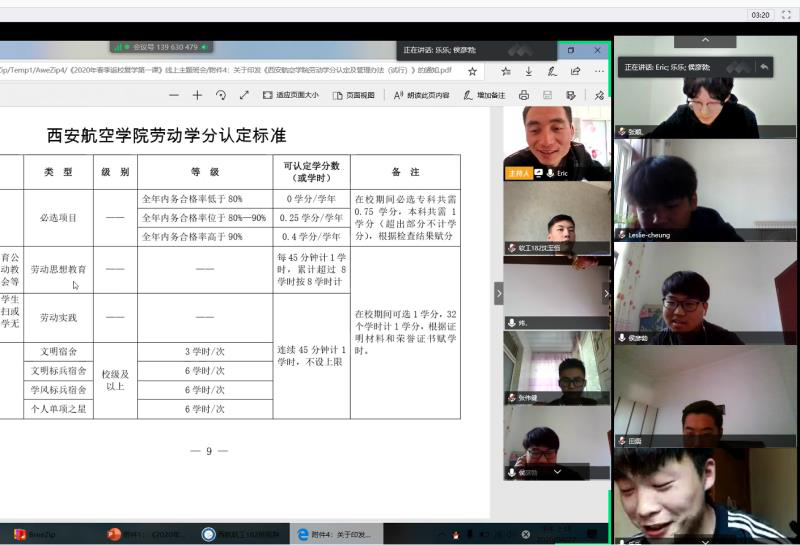This screenshot has width=800, height=545.
Task: Click the PDF vertical scrollbar
Action: coord(496,300)
